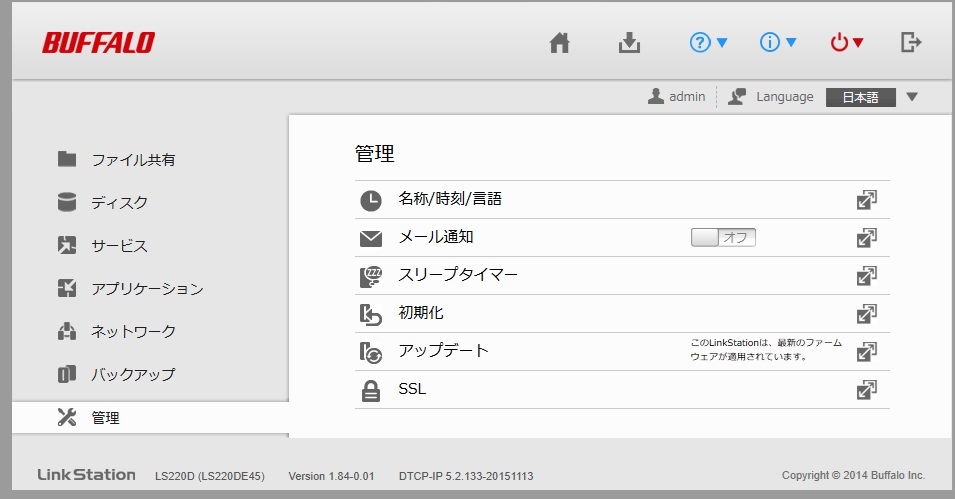Expand the help question-mark dropdown
955x499 pixels.
coord(708,43)
